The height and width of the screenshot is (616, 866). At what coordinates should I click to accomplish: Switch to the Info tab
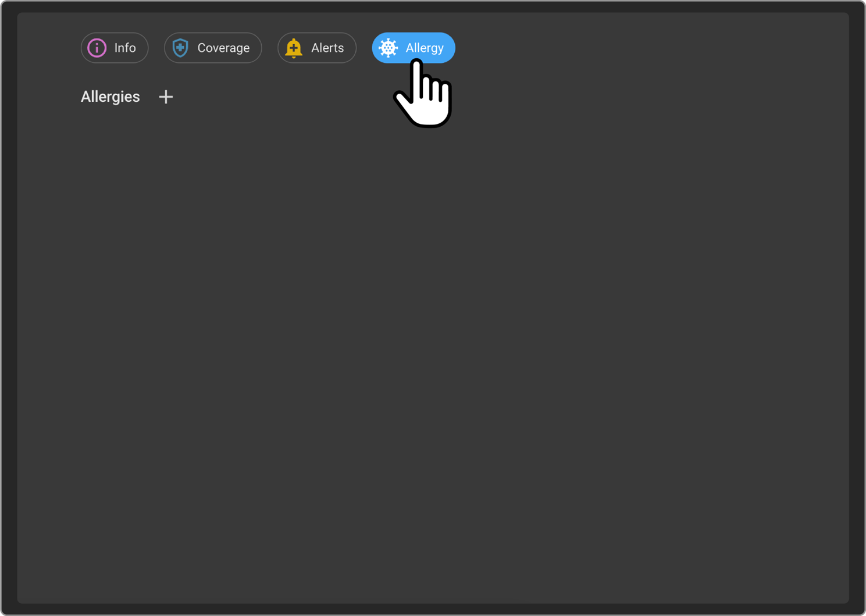click(115, 48)
